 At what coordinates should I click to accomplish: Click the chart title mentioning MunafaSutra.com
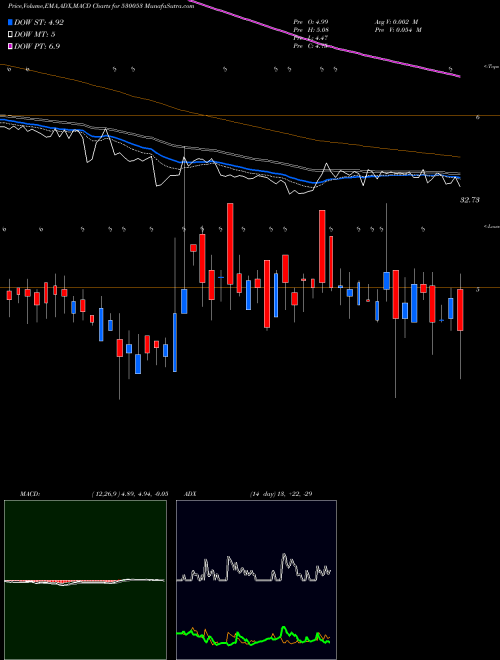(101, 7)
